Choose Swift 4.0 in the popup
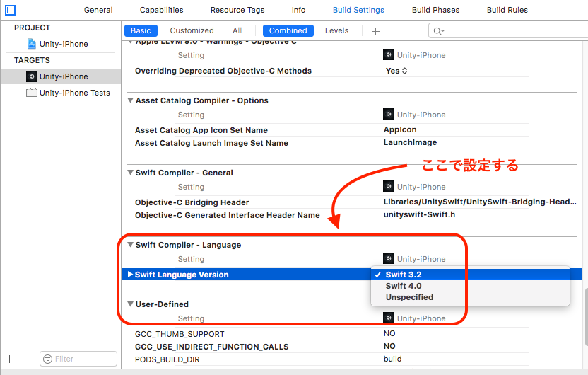The width and height of the screenshot is (588, 375). point(470,286)
